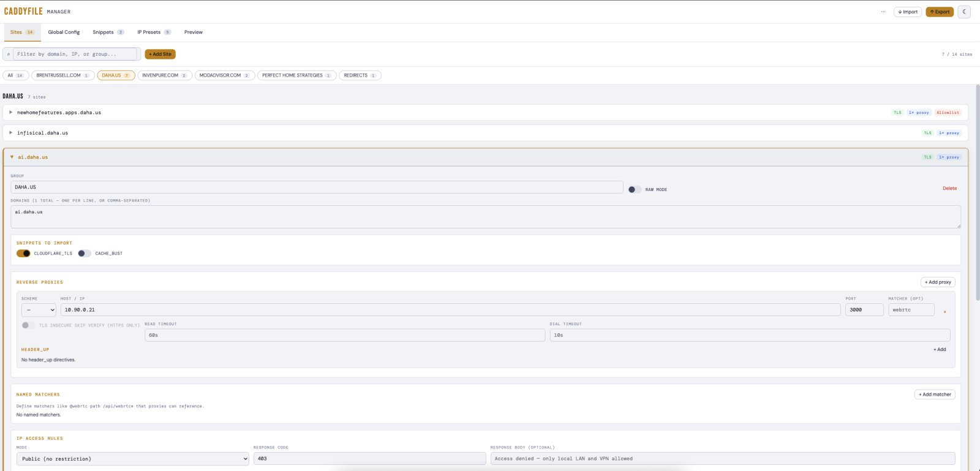Click the Allowlist badge on newhomefeatures.apps.daha.us
Image resolution: width=980 pixels, height=471 pixels.
(948, 113)
